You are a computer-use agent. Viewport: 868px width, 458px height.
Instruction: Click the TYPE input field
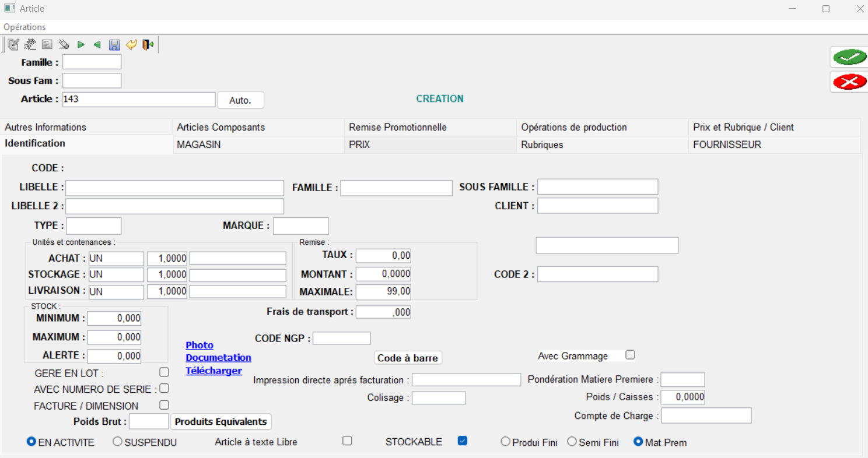pos(94,226)
